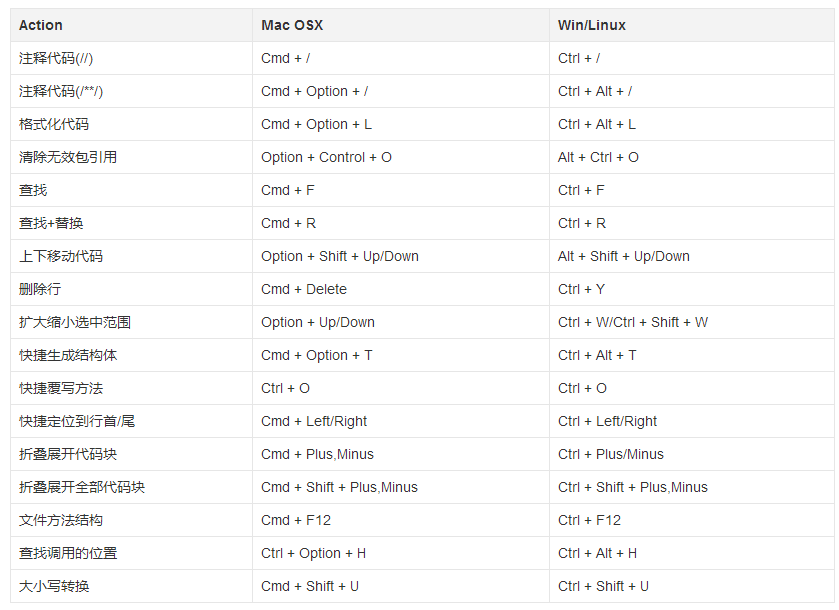Select the 格式化代码 action cell
This screenshot has width=839, height=610.
tap(131, 124)
